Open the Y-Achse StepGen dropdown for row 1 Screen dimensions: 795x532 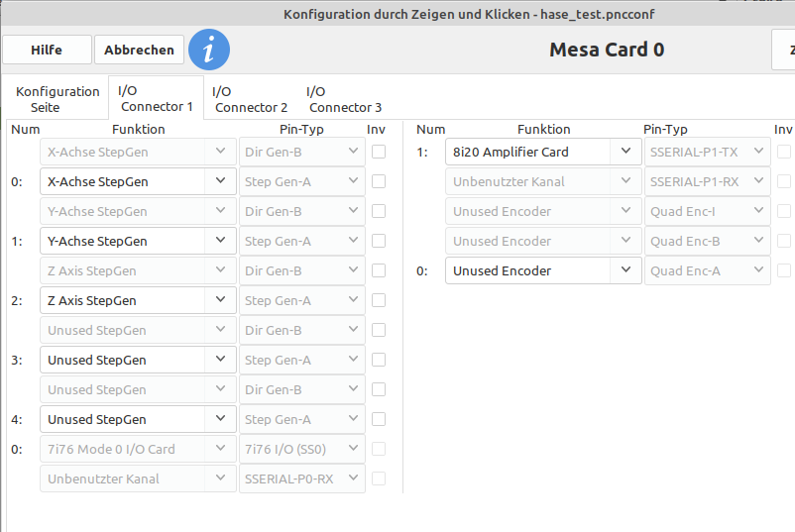[138, 241]
